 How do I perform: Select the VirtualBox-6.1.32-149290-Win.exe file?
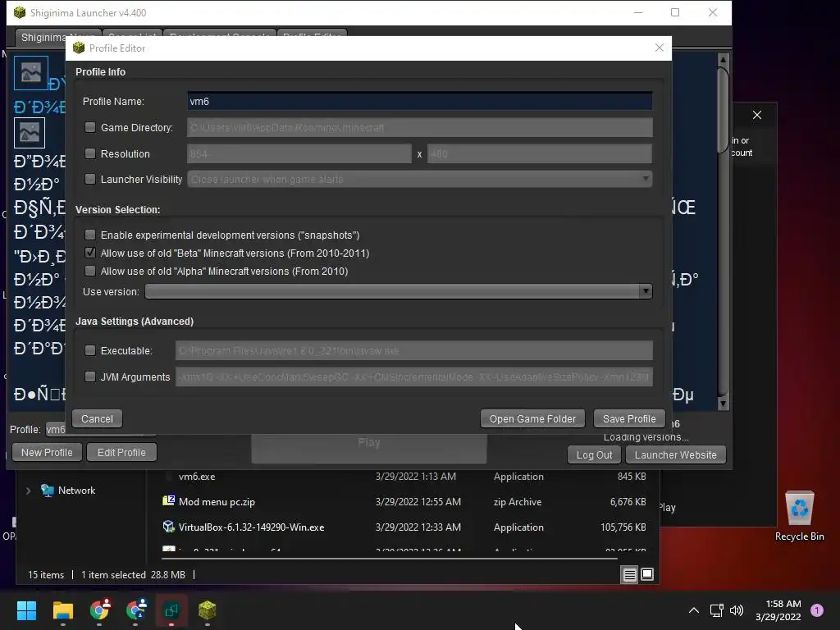[251, 527]
